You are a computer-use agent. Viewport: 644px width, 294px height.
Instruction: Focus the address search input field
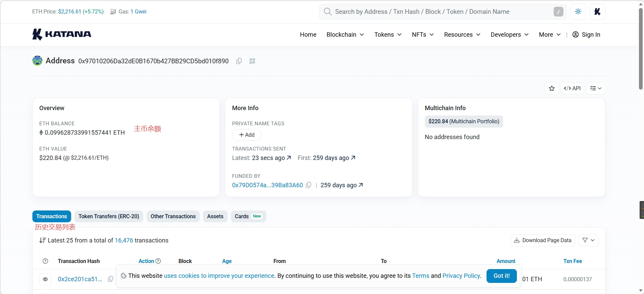click(443, 12)
